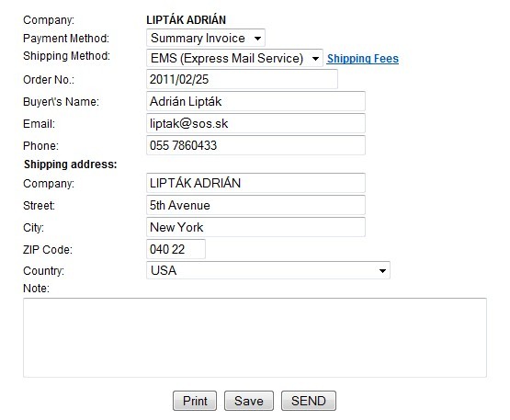Open the Country dropdown showing USA
510x420 pixels.
[268, 270]
